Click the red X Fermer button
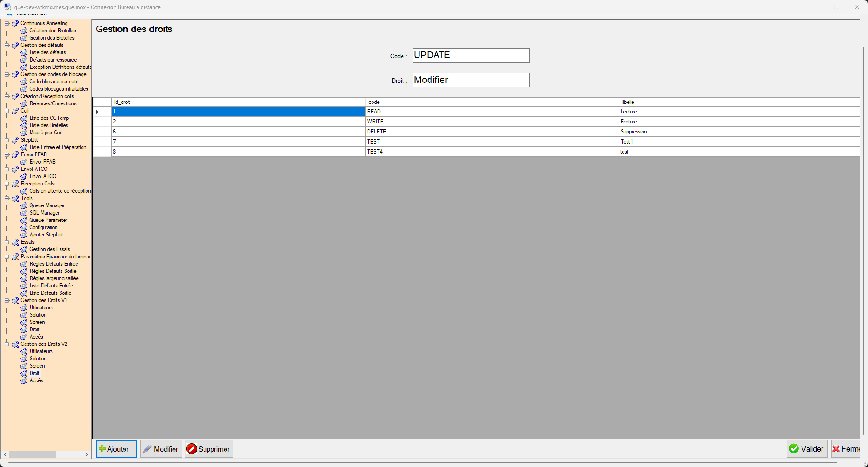 [846, 449]
